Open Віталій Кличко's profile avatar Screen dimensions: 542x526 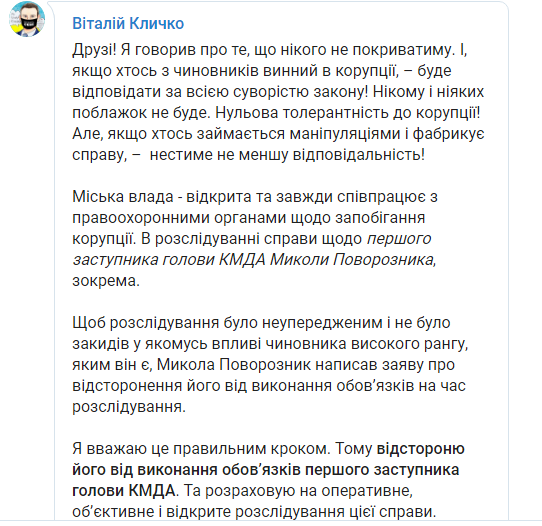pos(27,19)
